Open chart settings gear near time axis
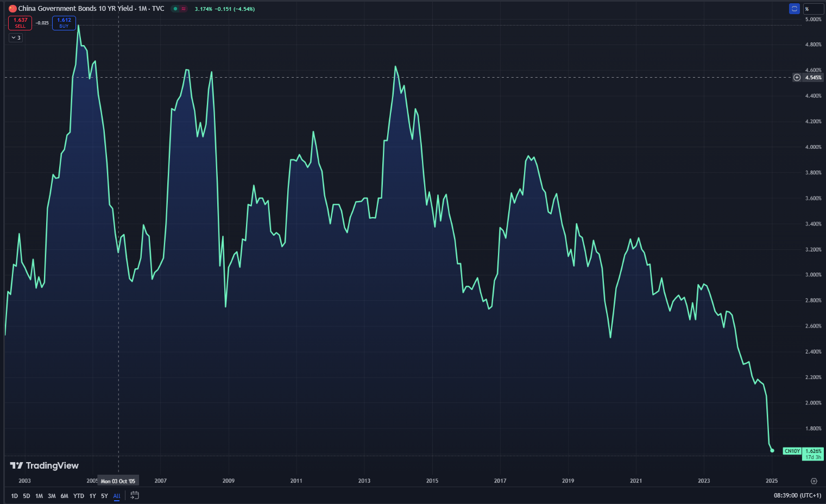The height and width of the screenshot is (504, 826). click(x=814, y=481)
